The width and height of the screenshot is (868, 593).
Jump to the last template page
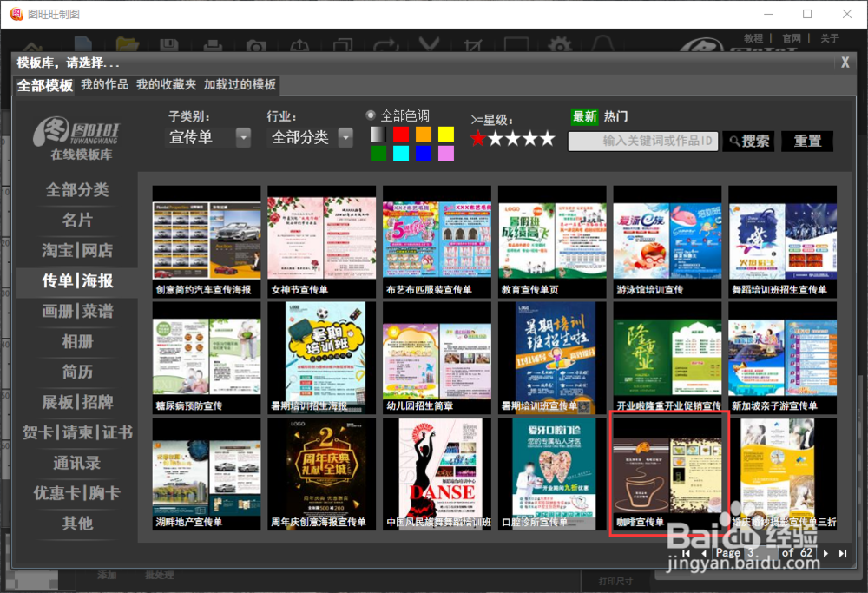(x=843, y=552)
